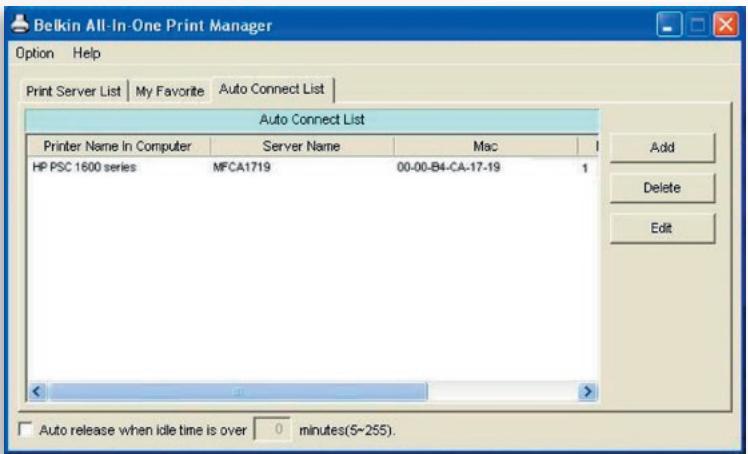Select the HP PSC 1600 series row

(x=312, y=167)
